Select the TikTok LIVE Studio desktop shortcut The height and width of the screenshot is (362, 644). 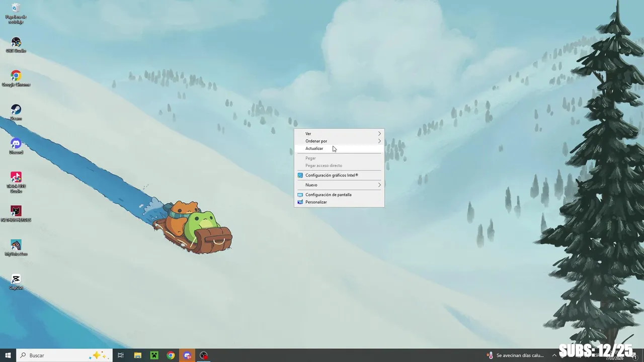[16, 183]
